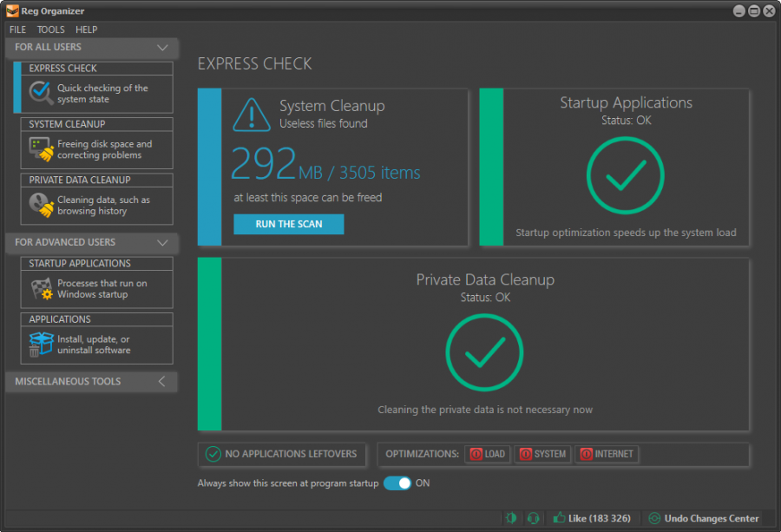This screenshot has height=532, width=781.
Task: Click the red power icon on INTERNET
Action: coord(587,454)
